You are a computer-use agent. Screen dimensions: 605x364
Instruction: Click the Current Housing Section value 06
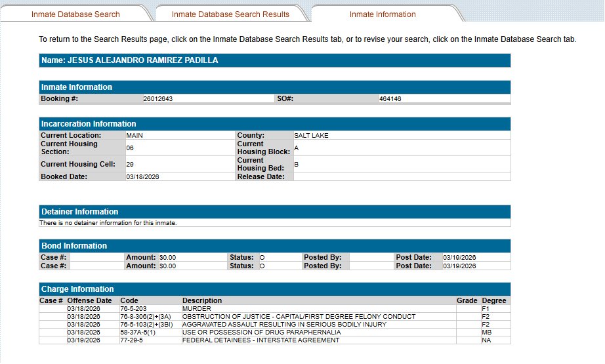coord(130,148)
